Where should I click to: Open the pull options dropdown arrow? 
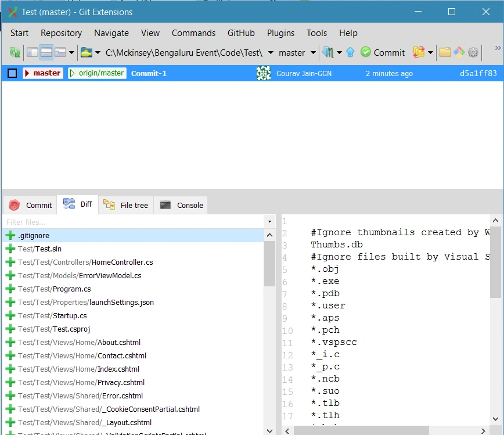339,52
